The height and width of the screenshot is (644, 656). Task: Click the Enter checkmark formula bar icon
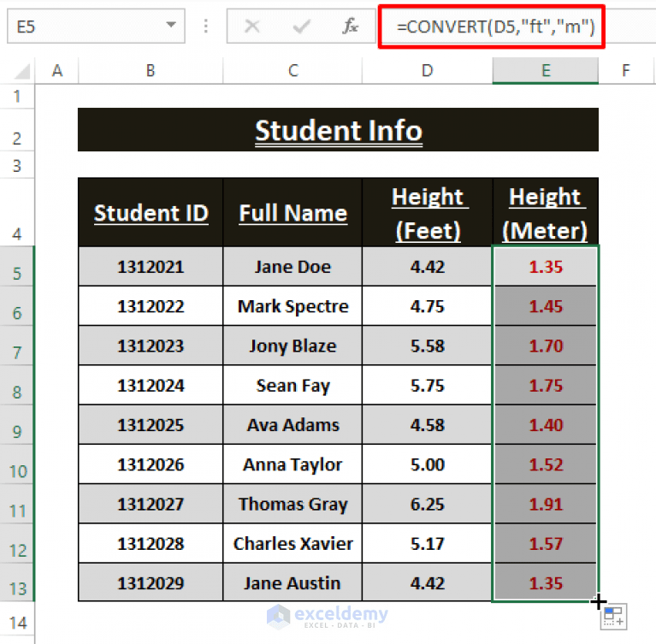[x=301, y=27]
